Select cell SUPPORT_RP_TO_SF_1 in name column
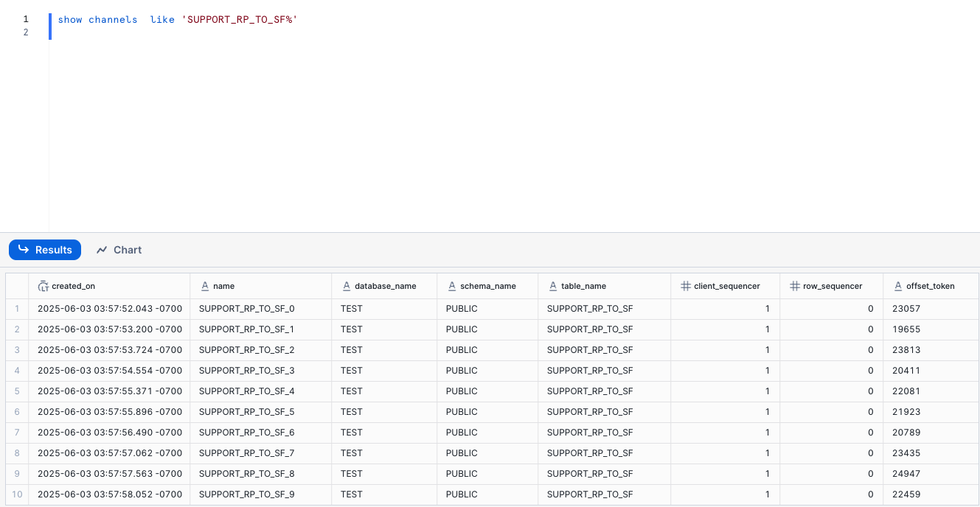The height and width of the screenshot is (507, 980). (x=261, y=329)
